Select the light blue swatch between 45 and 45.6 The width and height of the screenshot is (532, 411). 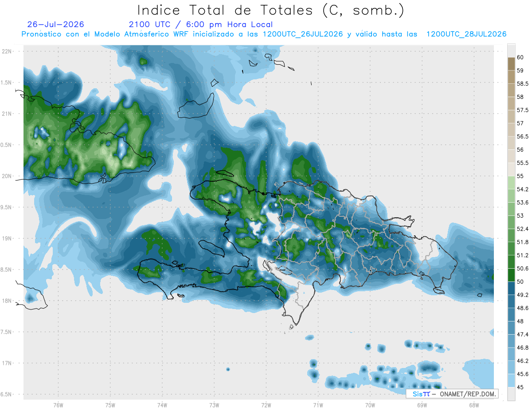coord(511,380)
